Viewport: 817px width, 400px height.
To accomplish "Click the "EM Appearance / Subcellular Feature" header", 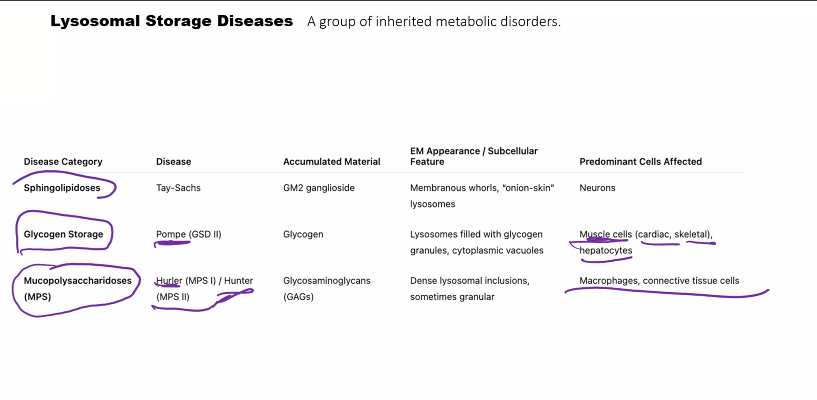I will 473,156.
